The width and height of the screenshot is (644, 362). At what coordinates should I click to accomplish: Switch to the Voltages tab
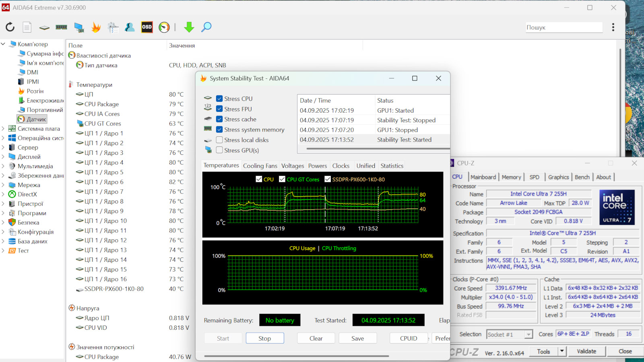pos(293,166)
